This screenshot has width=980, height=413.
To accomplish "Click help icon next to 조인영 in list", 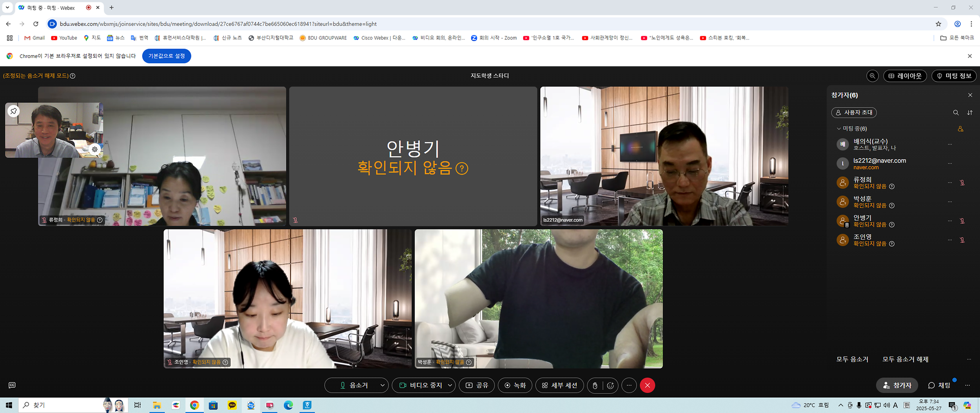I will 892,244.
